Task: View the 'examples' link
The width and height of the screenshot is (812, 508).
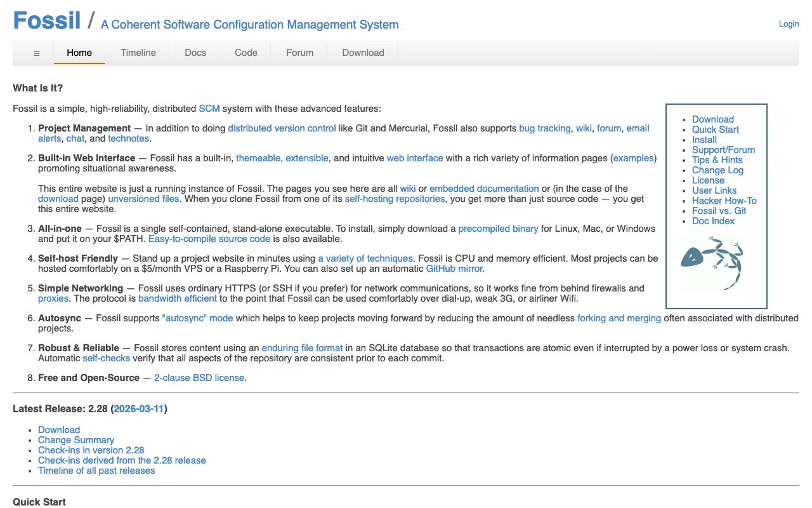Action: (x=633, y=158)
